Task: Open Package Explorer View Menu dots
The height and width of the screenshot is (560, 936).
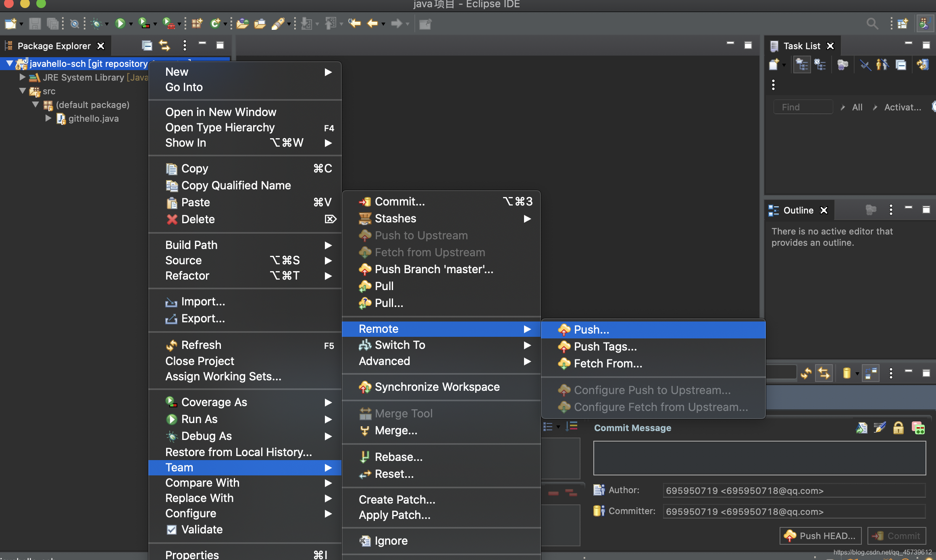Action: (x=185, y=46)
